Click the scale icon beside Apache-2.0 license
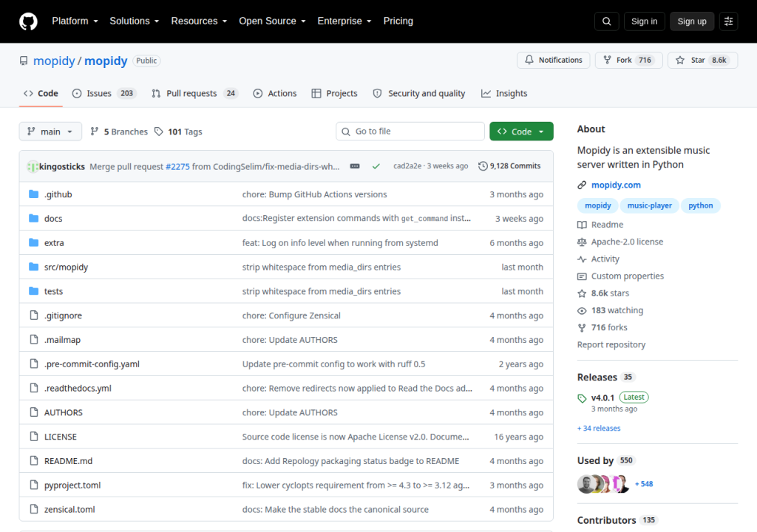Screen dimensions: 757x532 click(x=582, y=242)
